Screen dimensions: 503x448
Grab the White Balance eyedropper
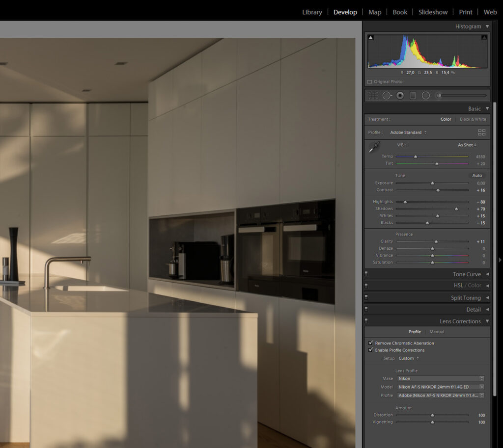[375, 147]
